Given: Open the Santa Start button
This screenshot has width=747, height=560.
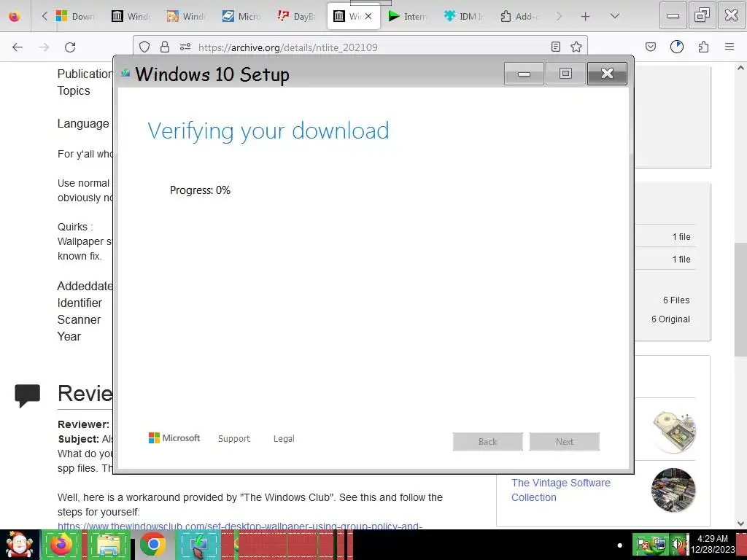Looking at the screenshot, I should (20, 545).
